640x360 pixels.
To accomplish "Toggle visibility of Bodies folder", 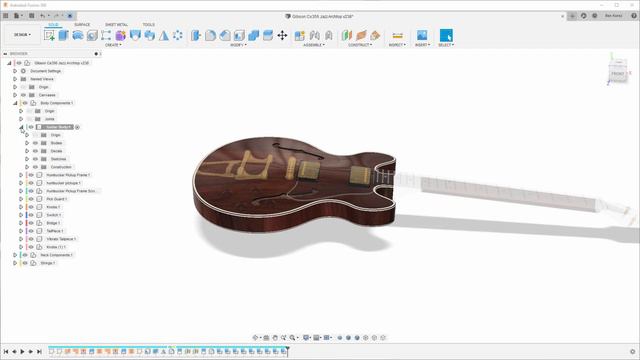I will [36, 143].
